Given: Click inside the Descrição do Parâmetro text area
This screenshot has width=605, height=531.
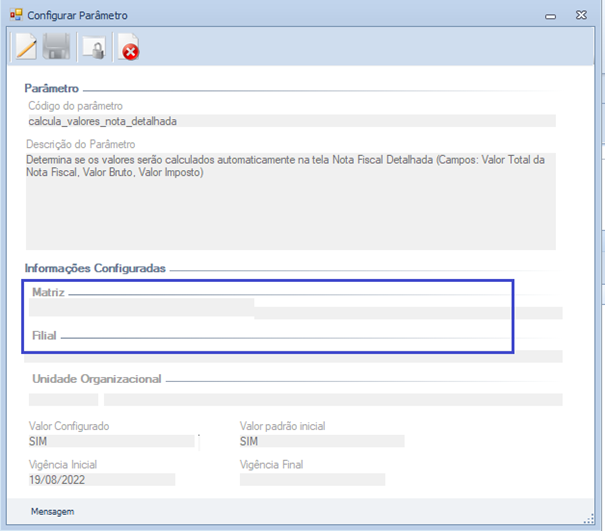Looking at the screenshot, I should [290, 200].
